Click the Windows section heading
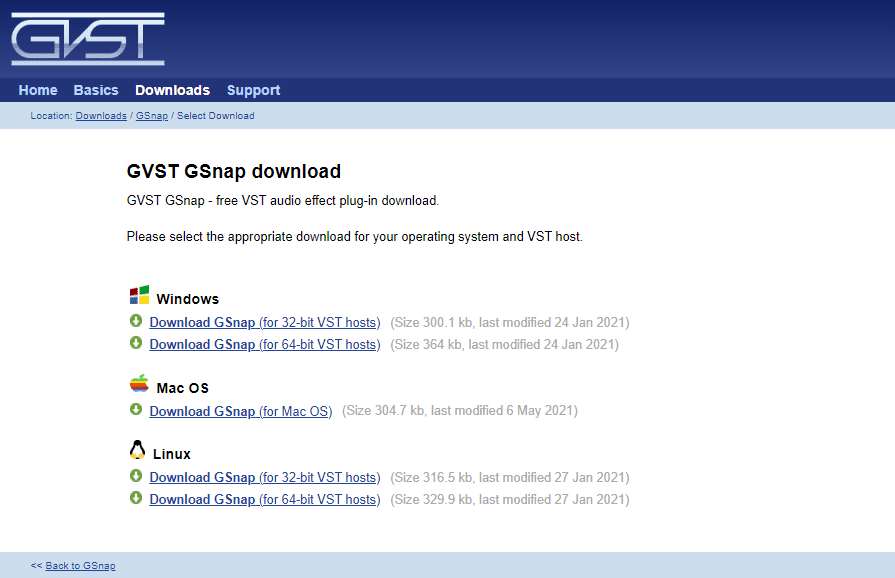Screen dimensions: 895x578 [x=188, y=299]
